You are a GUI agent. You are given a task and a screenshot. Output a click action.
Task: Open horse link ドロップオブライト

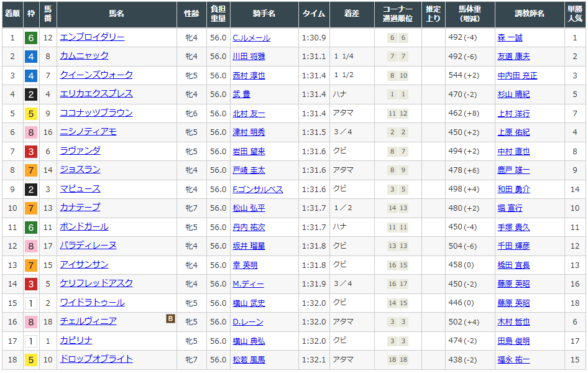point(96,359)
